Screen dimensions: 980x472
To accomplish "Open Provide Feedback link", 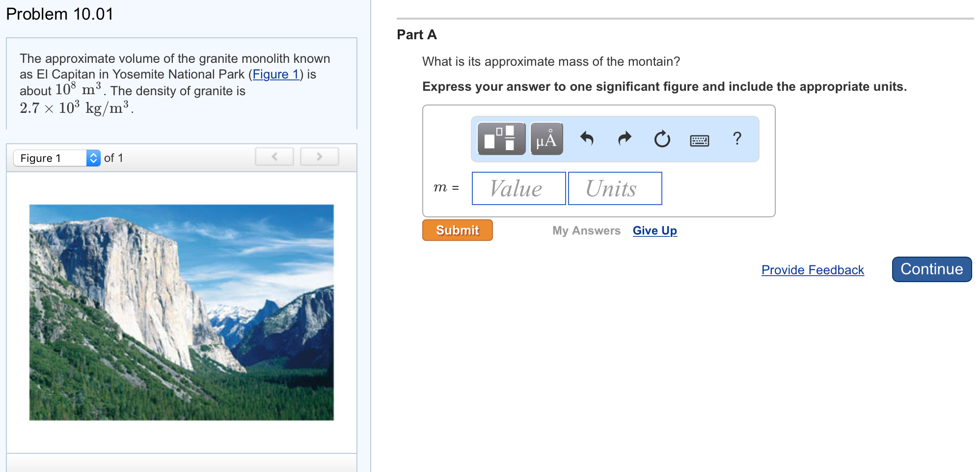I will (x=813, y=270).
